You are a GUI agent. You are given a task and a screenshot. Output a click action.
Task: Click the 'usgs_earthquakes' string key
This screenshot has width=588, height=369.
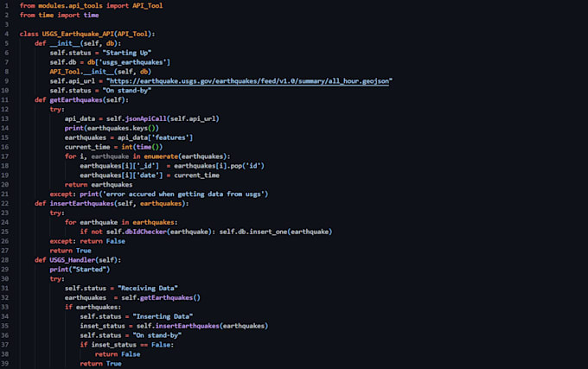point(132,62)
